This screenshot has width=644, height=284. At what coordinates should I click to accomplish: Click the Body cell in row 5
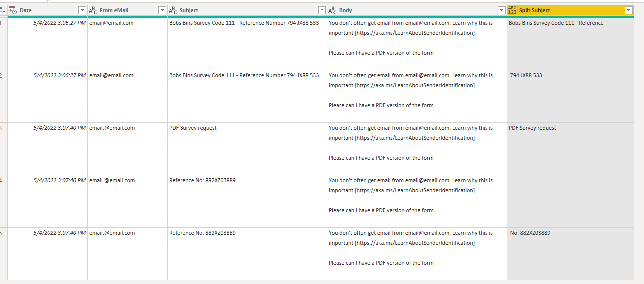[417, 254]
